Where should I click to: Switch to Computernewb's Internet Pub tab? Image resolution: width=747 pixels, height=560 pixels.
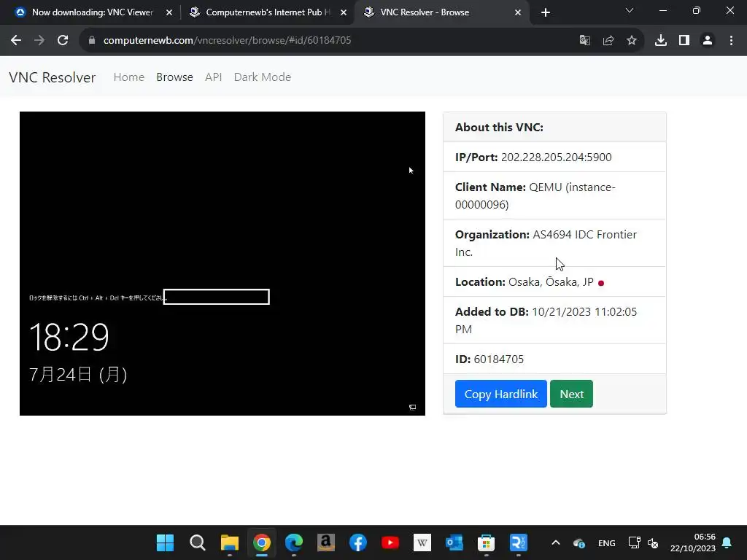click(x=267, y=12)
